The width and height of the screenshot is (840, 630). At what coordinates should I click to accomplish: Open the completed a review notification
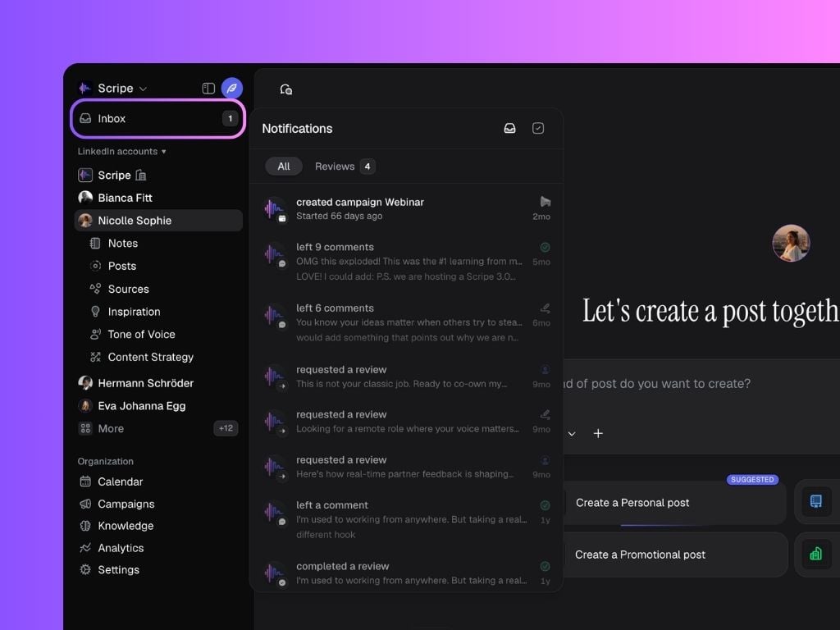[x=406, y=573]
